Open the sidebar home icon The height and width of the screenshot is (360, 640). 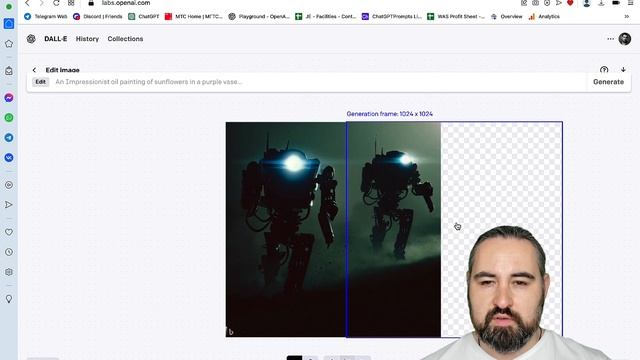point(9,44)
